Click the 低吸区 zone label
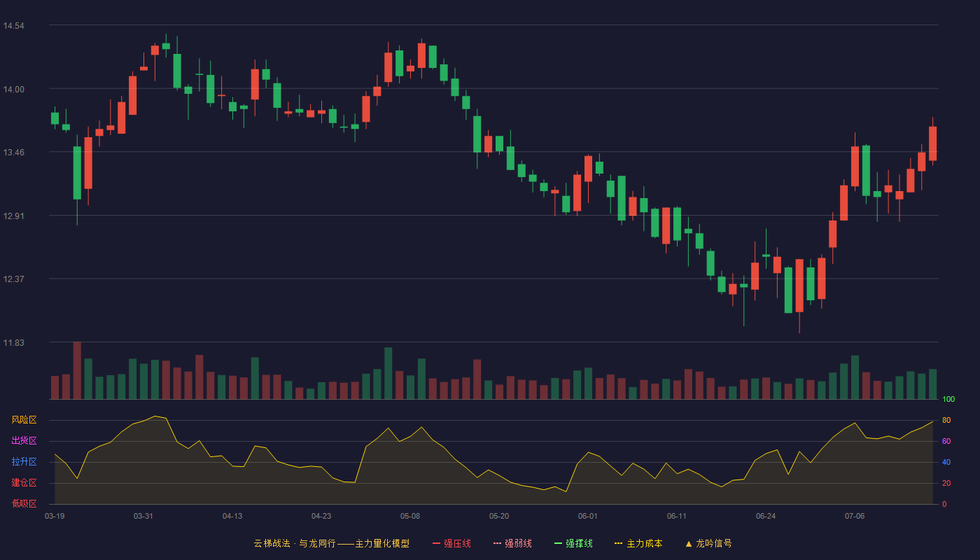Screen dimensions: 980x560 [x=24, y=503]
